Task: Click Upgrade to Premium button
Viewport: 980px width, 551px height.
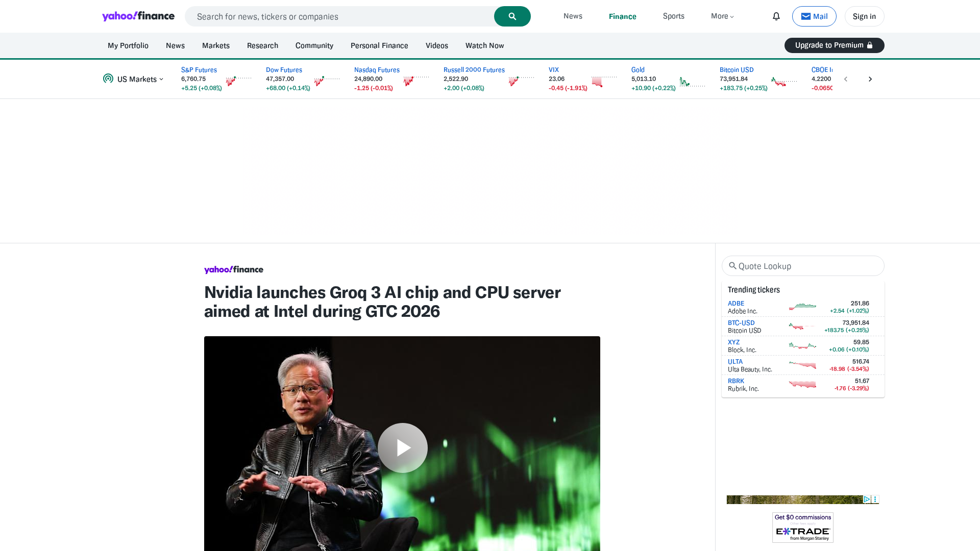Action: [x=834, y=45]
